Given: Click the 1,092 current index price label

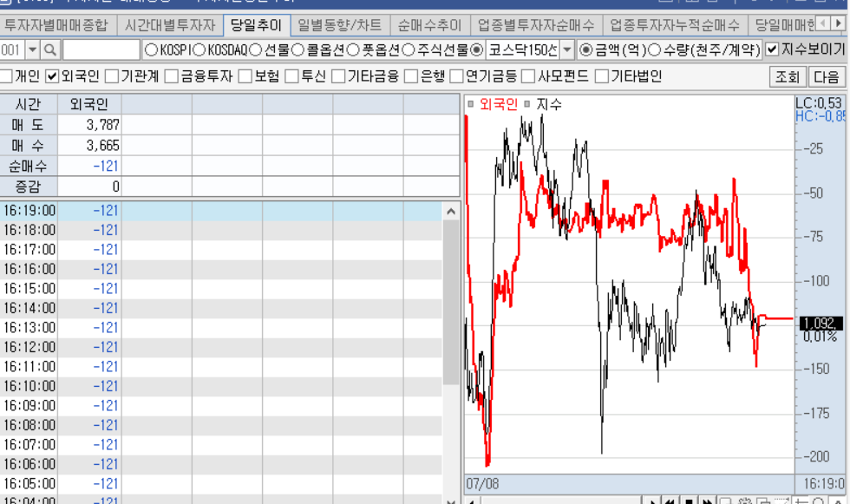Looking at the screenshot, I should 821,324.
